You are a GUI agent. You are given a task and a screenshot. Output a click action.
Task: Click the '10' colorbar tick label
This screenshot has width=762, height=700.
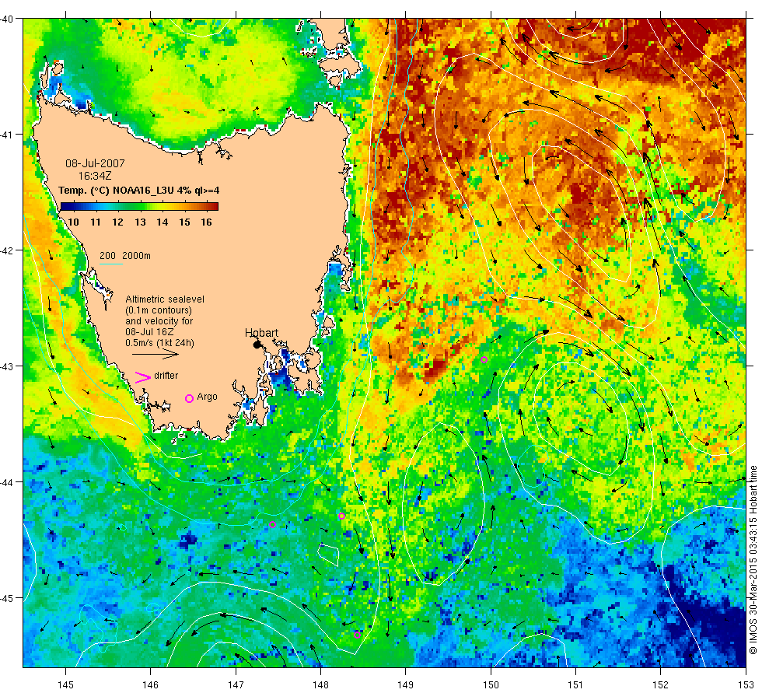[73, 222]
